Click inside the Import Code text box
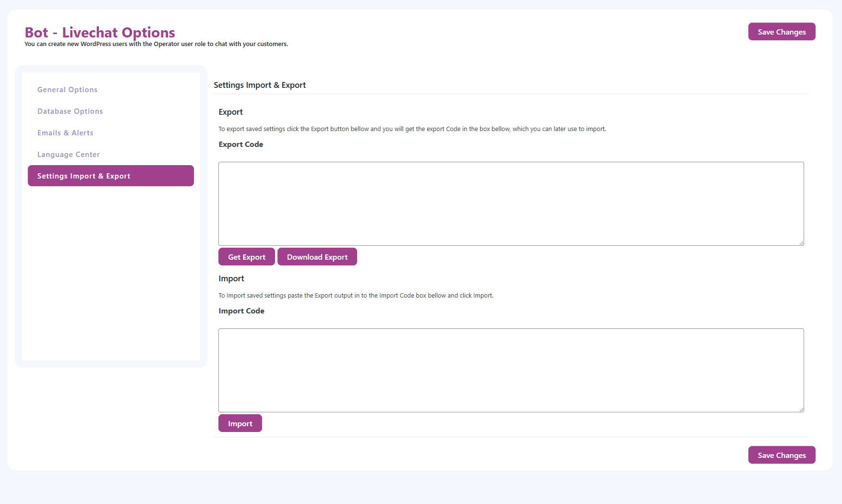Image resolution: width=842 pixels, height=504 pixels. click(511, 370)
